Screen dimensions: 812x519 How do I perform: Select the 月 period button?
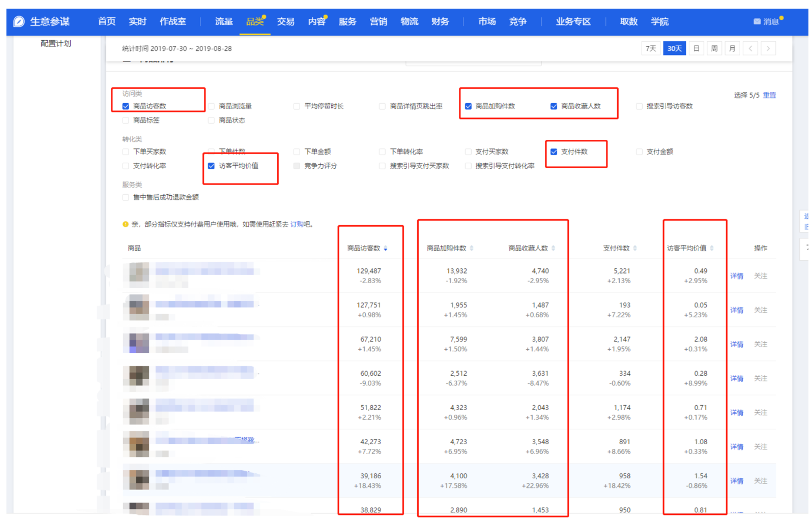point(732,49)
